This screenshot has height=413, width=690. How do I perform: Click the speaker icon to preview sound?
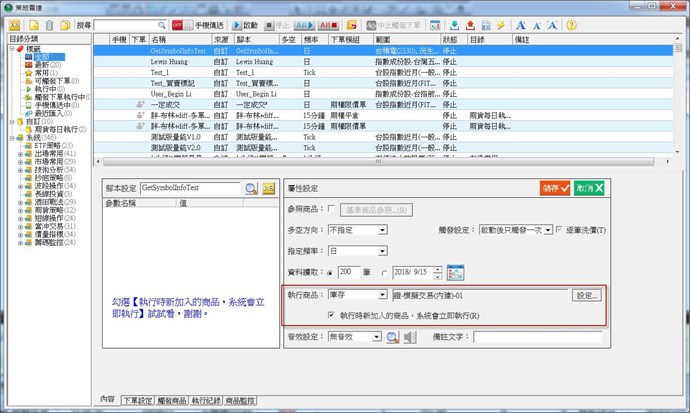[x=409, y=338]
